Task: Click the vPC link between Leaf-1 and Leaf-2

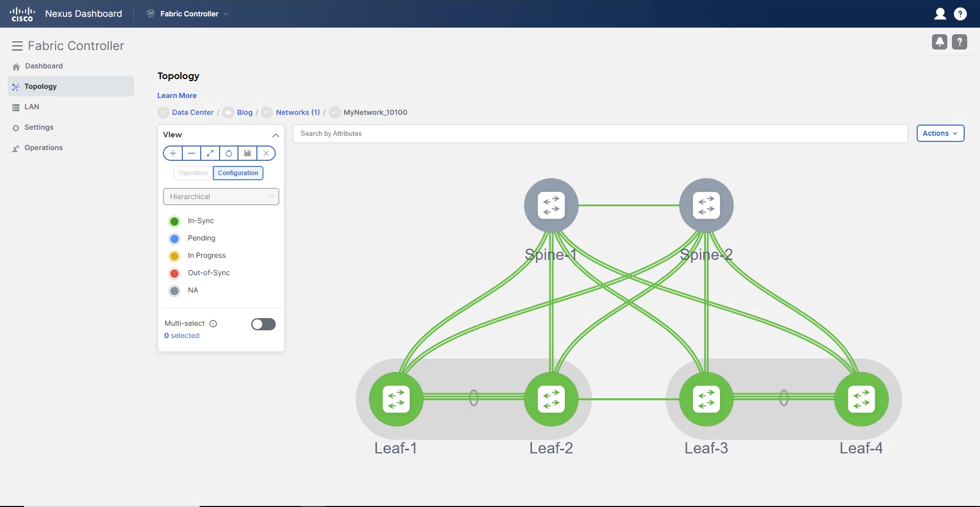Action: pyautogui.click(x=473, y=398)
